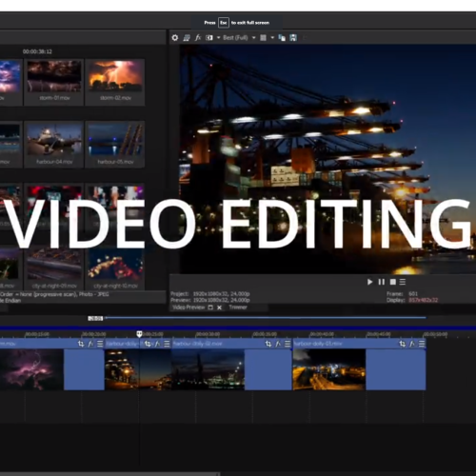476x476 pixels.
Task: Click the 00:00:38:12 timecode text
Action: pyautogui.click(x=37, y=51)
